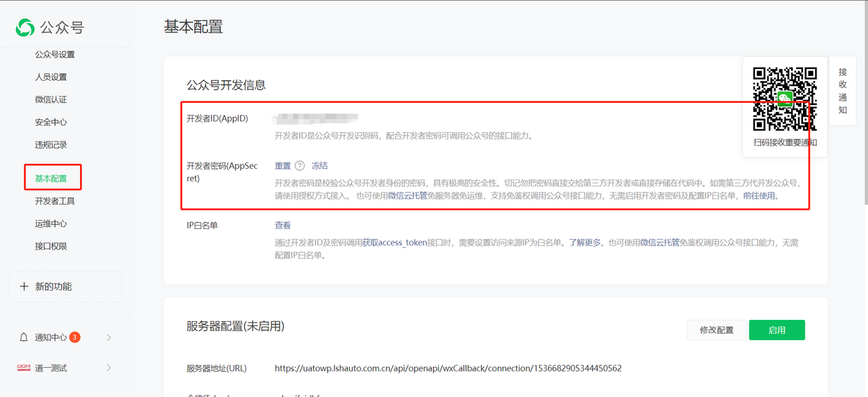The image size is (868, 397).
Task: Open the 接收通知 side panel tab
Action: click(x=842, y=91)
